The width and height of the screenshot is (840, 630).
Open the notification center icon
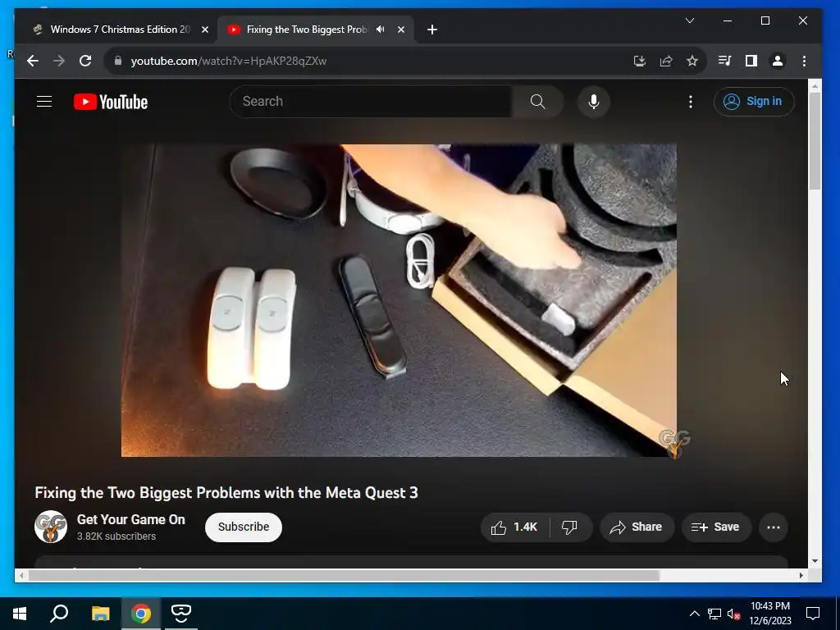click(813, 614)
